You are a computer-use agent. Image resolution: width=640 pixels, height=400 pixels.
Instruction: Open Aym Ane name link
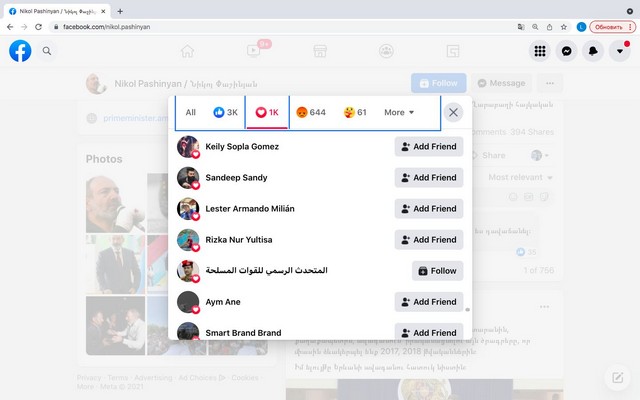coord(223,302)
